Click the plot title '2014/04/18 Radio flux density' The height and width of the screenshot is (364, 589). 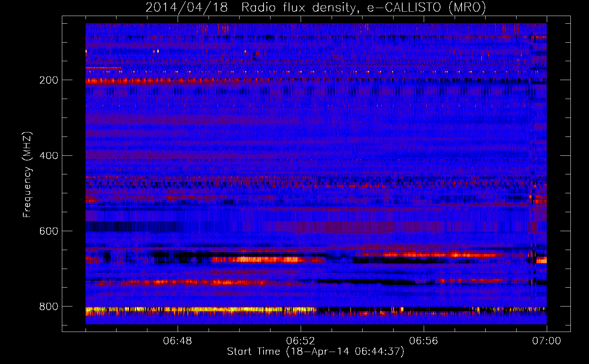(316, 7)
